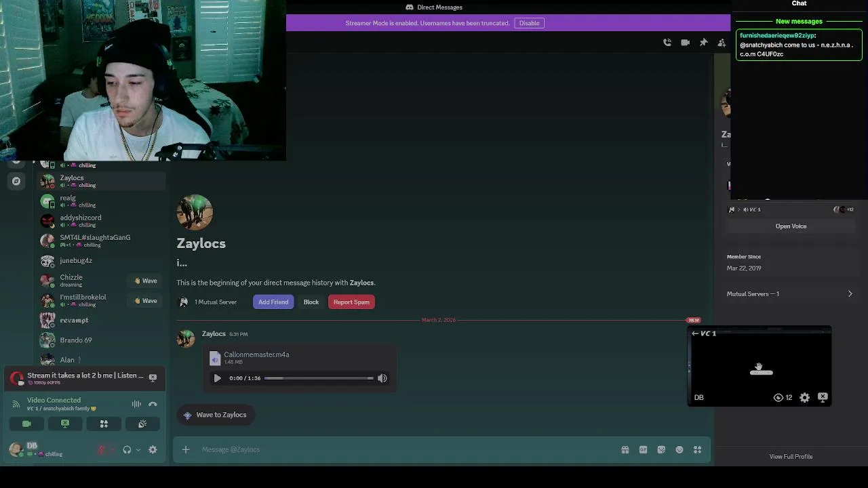Open stream settings gear in popout

(x=804, y=398)
